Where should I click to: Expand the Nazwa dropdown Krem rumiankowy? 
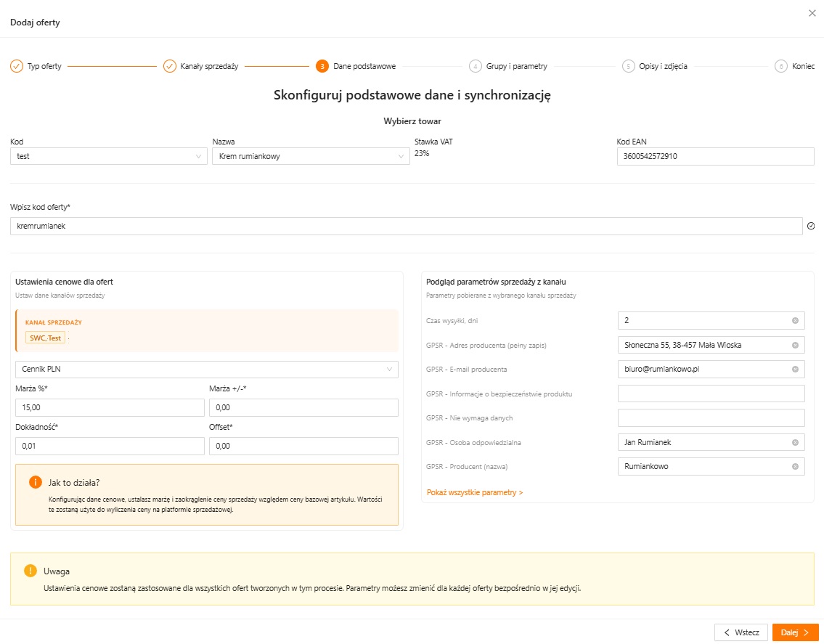pyautogui.click(x=311, y=156)
